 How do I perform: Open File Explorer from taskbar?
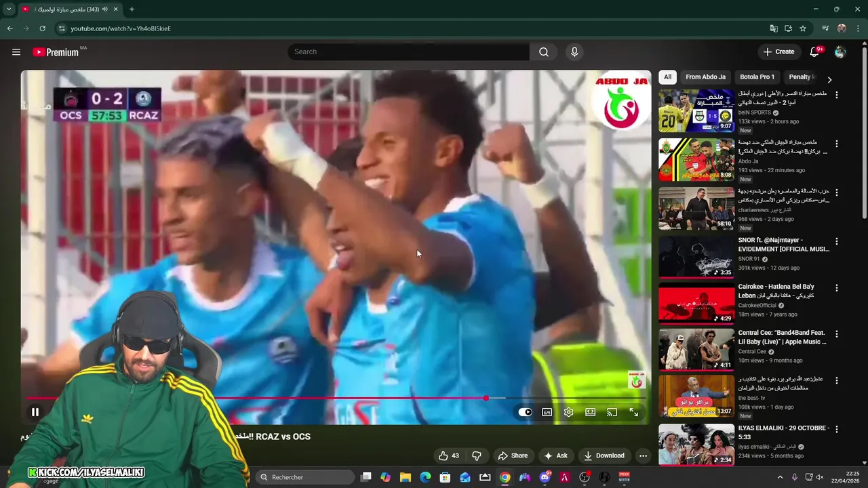tap(405, 477)
